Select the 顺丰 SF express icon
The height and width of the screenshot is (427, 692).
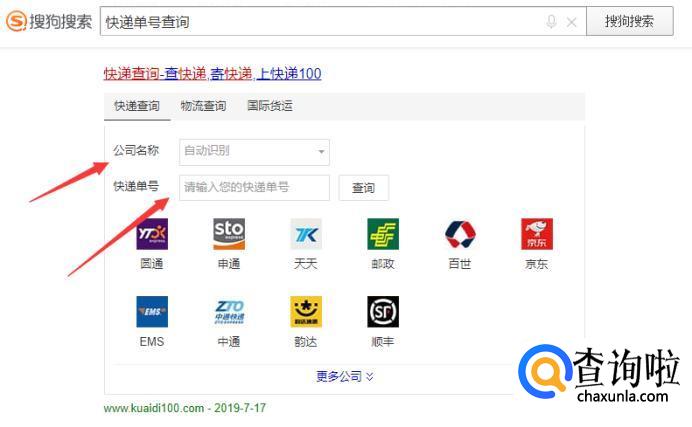383,311
